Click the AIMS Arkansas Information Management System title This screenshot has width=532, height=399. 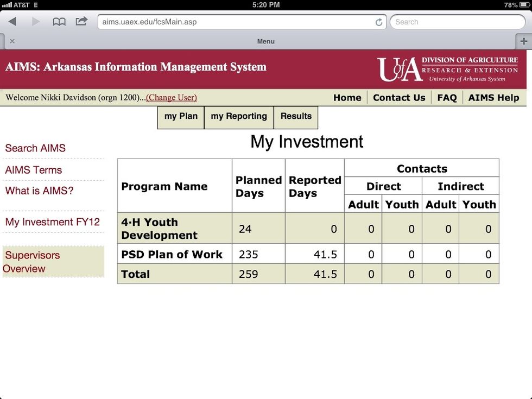[x=136, y=67]
